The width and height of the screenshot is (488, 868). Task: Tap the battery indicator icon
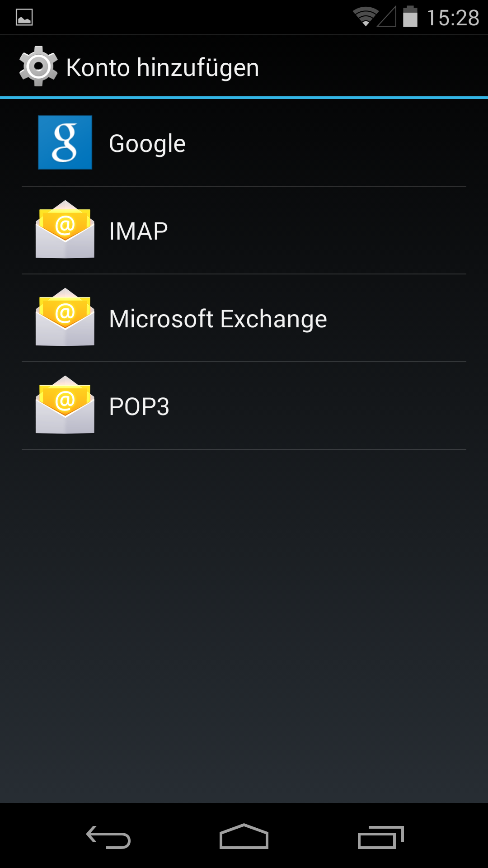410,17
